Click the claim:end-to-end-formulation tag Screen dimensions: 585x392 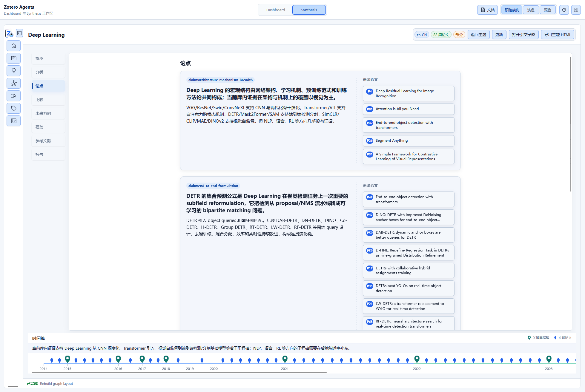click(213, 186)
